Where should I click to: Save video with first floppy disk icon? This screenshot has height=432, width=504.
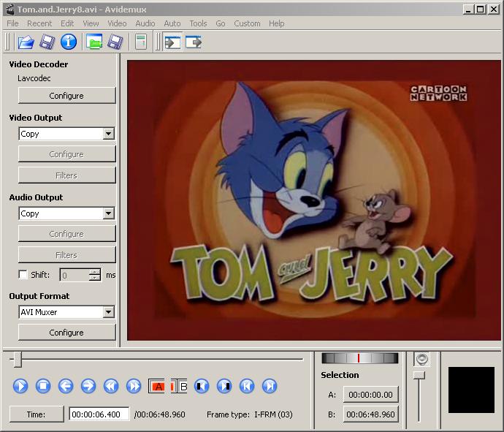[x=47, y=42]
